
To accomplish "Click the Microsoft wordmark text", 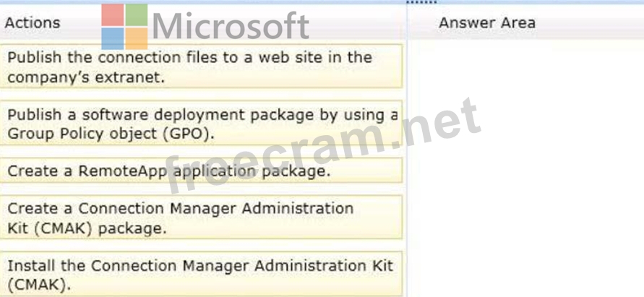I will (x=231, y=26).
